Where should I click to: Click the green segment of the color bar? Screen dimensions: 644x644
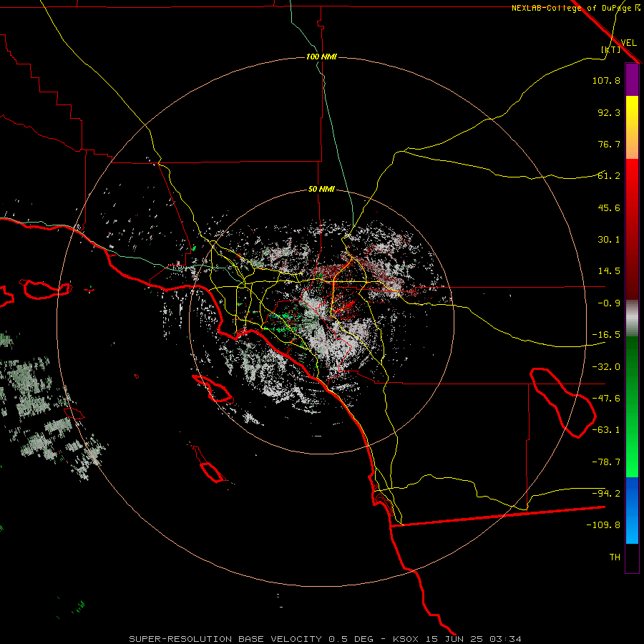pos(632,406)
